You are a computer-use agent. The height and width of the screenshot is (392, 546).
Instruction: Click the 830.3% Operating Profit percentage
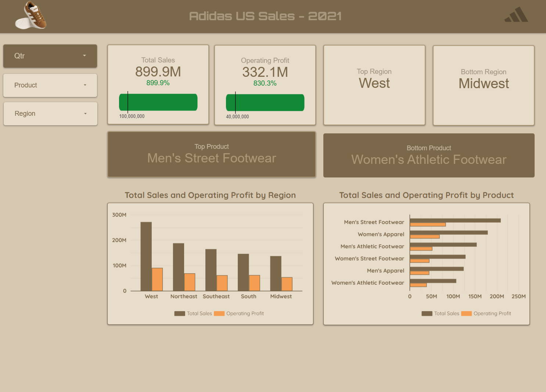click(x=265, y=83)
